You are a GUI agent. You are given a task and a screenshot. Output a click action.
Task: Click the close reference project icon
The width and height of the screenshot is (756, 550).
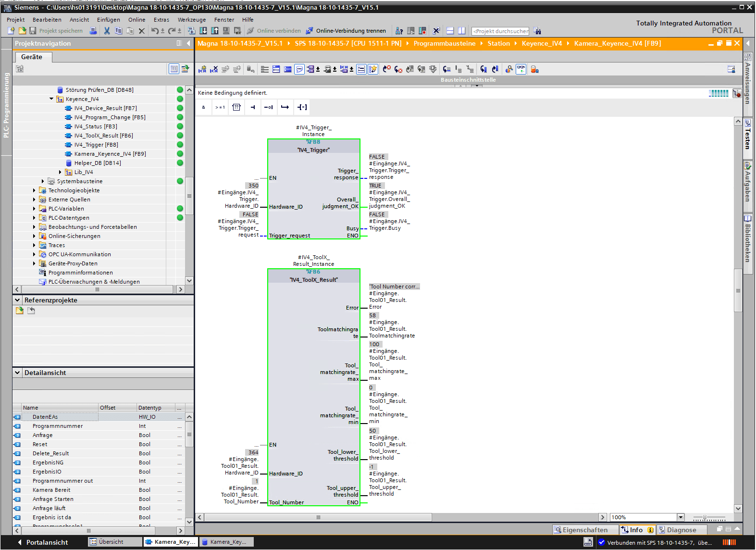point(31,311)
